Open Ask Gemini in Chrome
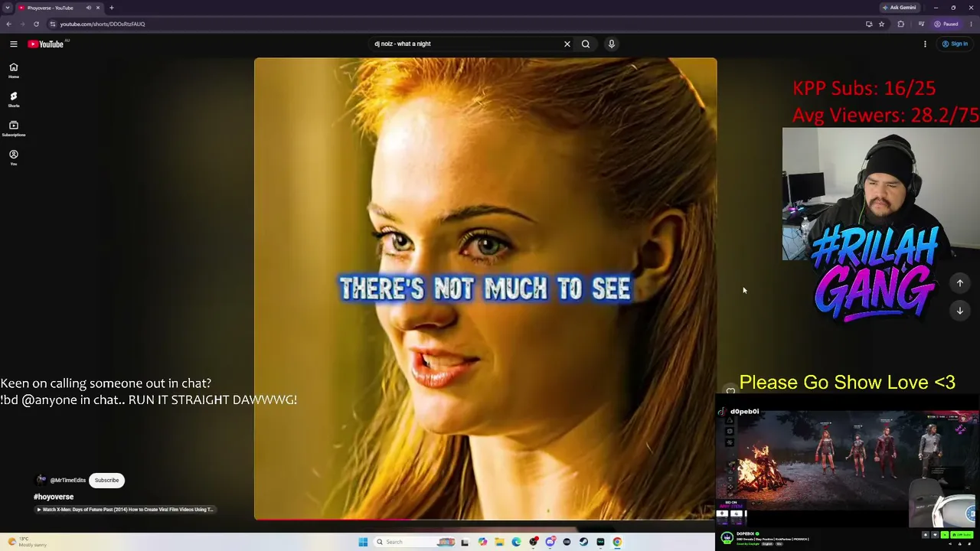The width and height of the screenshot is (980, 551). coord(899,8)
